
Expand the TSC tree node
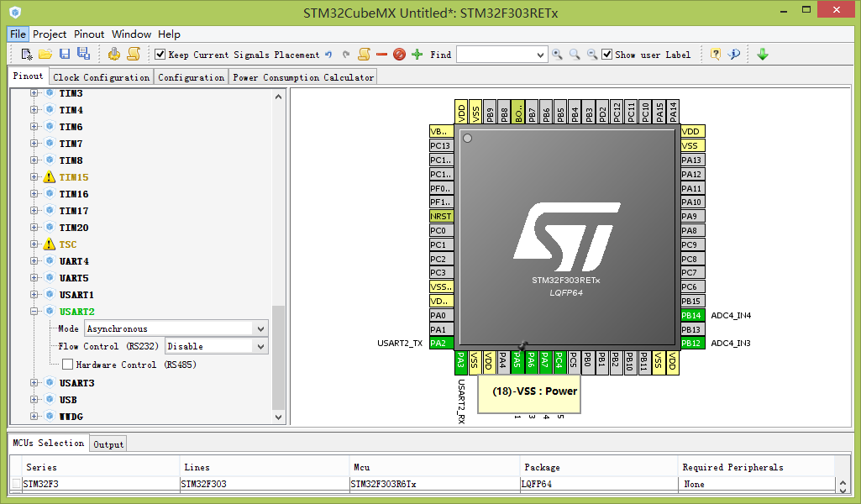(34, 244)
